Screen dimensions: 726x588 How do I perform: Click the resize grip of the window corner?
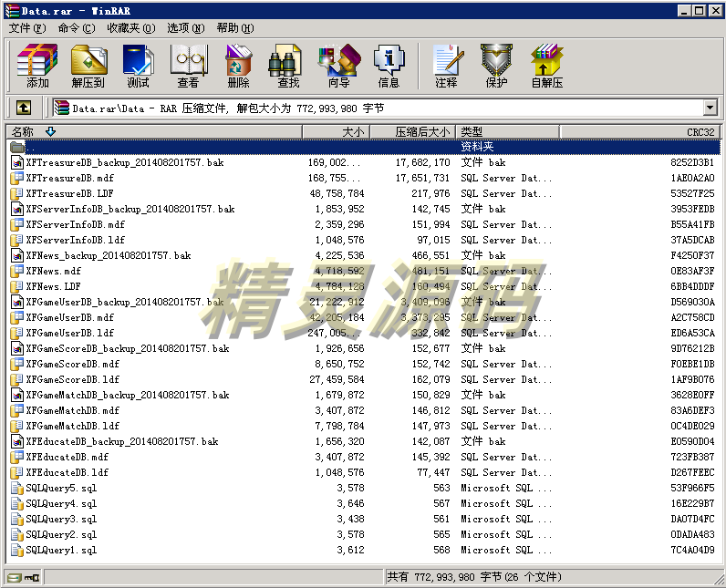click(x=719, y=580)
